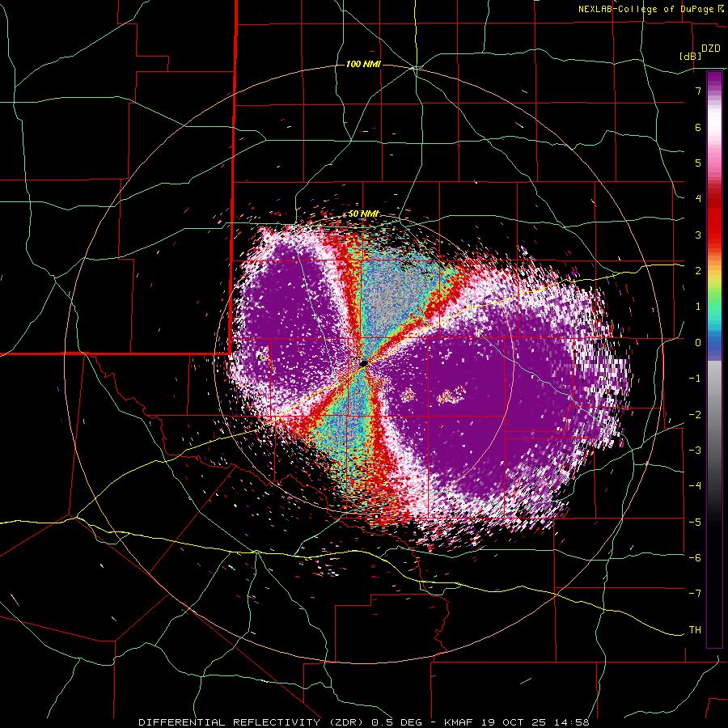
Task: Click the -5 value on the dB scale
Action: [695, 522]
